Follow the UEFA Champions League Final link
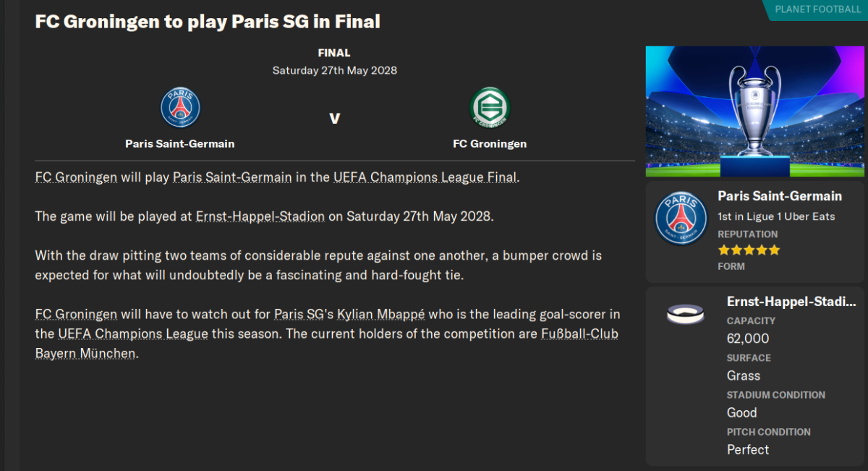The height and width of the screenshot is (471, 868). tap(425, 177)
